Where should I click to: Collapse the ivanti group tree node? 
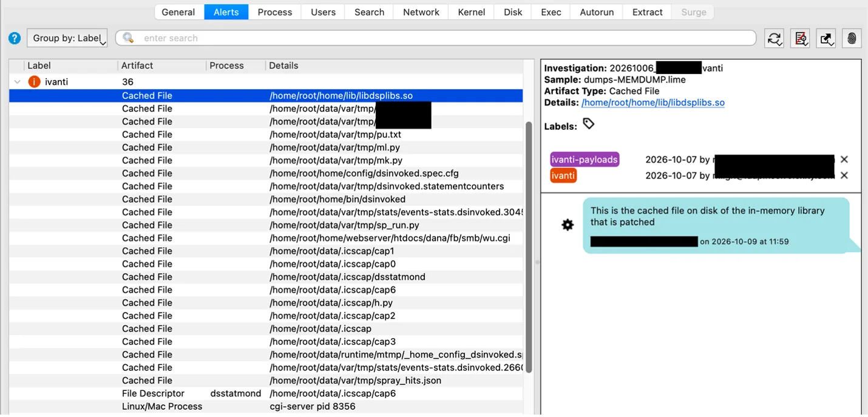17,81
